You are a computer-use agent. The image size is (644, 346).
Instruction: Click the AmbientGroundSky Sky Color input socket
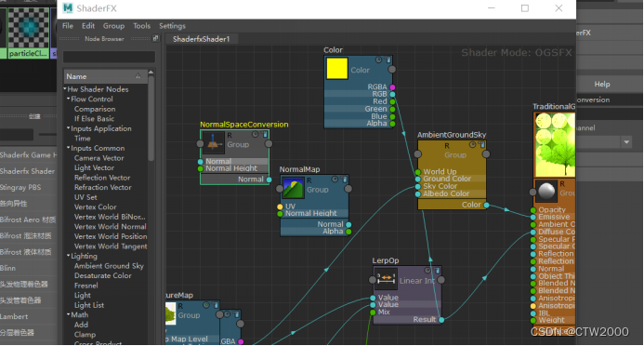pos(417,186)
